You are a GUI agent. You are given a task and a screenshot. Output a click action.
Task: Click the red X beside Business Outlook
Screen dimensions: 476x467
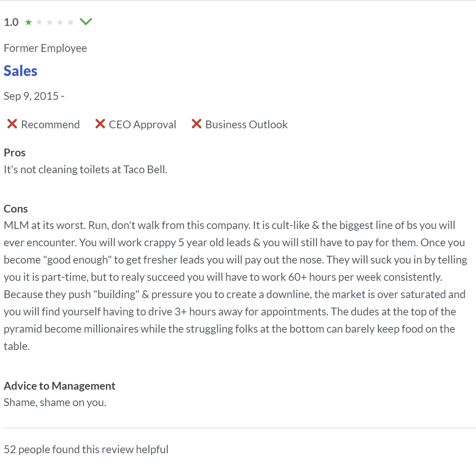(197, 124)
